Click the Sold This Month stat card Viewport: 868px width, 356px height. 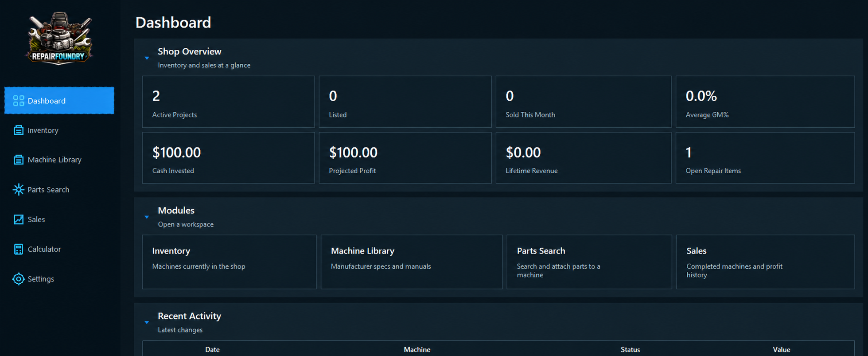(584, 102)
